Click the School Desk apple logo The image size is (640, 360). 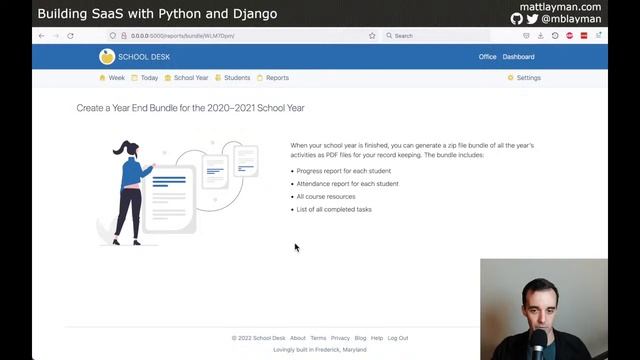coord(107,57)
